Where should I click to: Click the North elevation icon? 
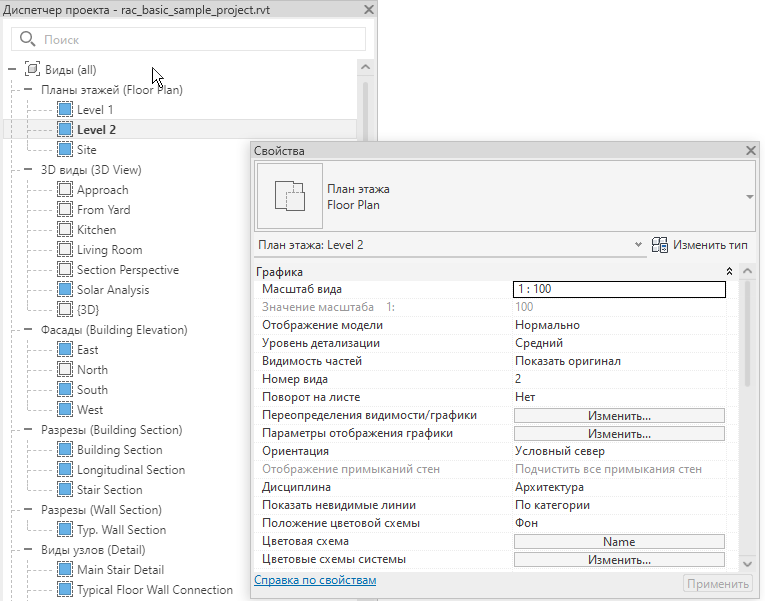65,369
